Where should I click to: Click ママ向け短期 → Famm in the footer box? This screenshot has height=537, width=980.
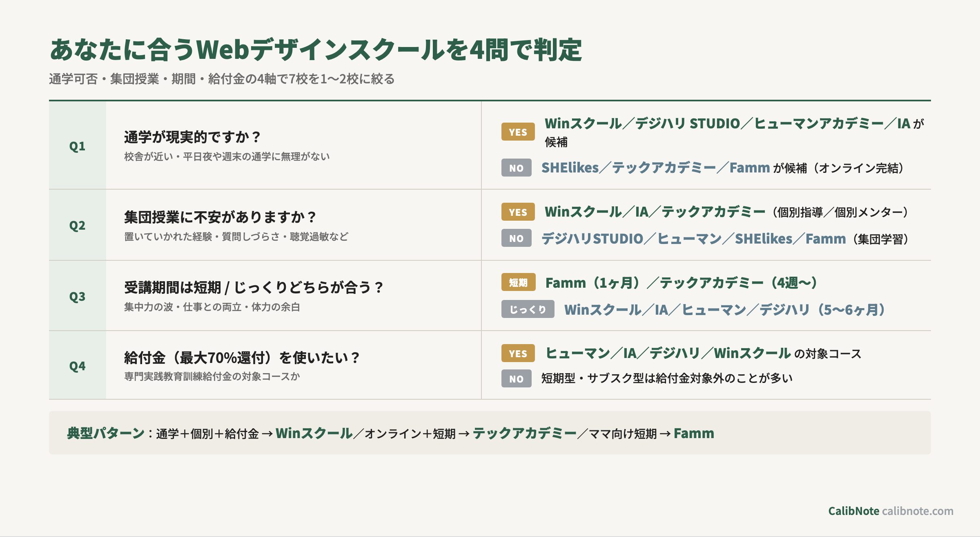[652, 433]
